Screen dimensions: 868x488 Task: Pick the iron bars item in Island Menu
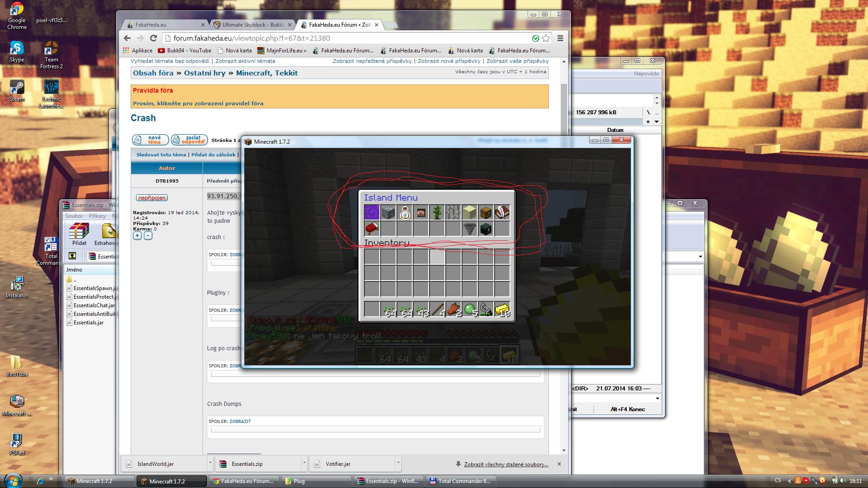click(453, 212)
